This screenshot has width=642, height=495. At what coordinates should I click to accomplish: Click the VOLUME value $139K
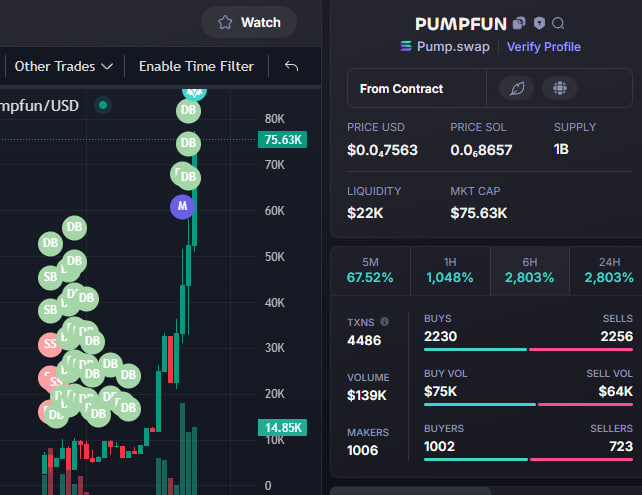click(x=366, y=395)
